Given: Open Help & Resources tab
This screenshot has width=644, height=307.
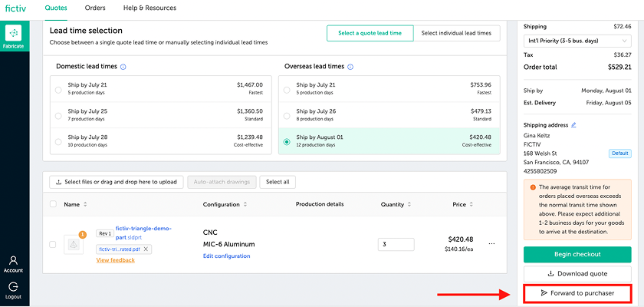Looking at the screenshot, I should click(149, 8).
